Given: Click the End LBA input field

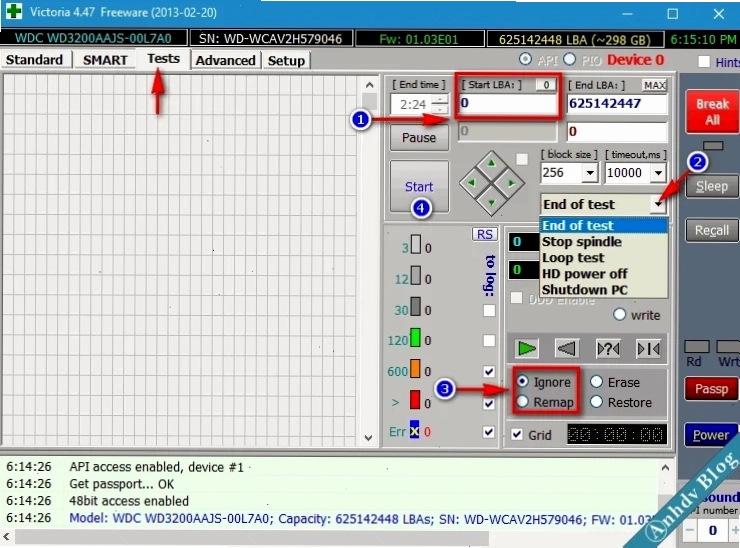Looking at the screenshot, I should pos(616,103).
